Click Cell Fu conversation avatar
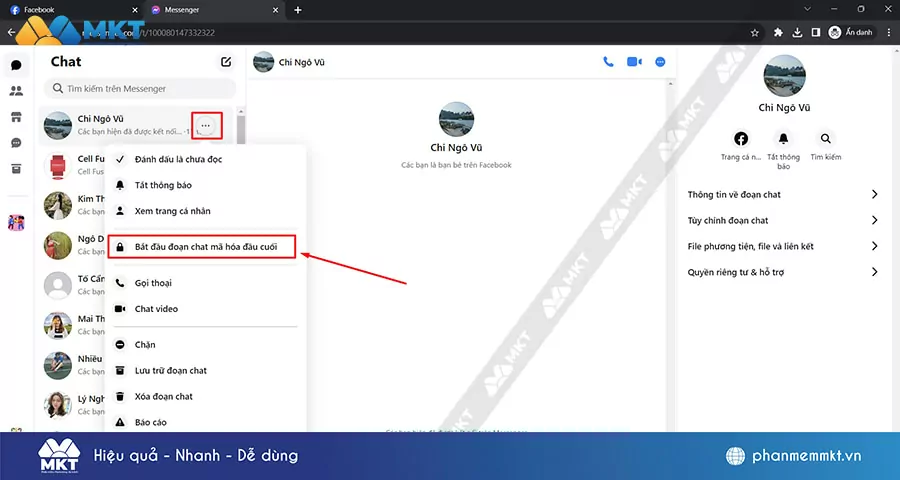This screenshot has width=900, height=480. coord(57,165)
